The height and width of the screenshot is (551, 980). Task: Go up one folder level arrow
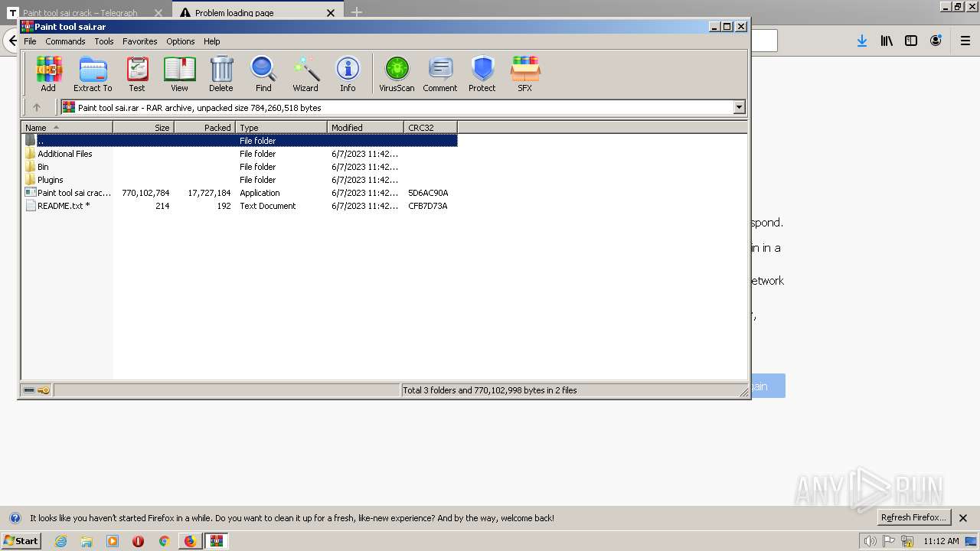36,107
